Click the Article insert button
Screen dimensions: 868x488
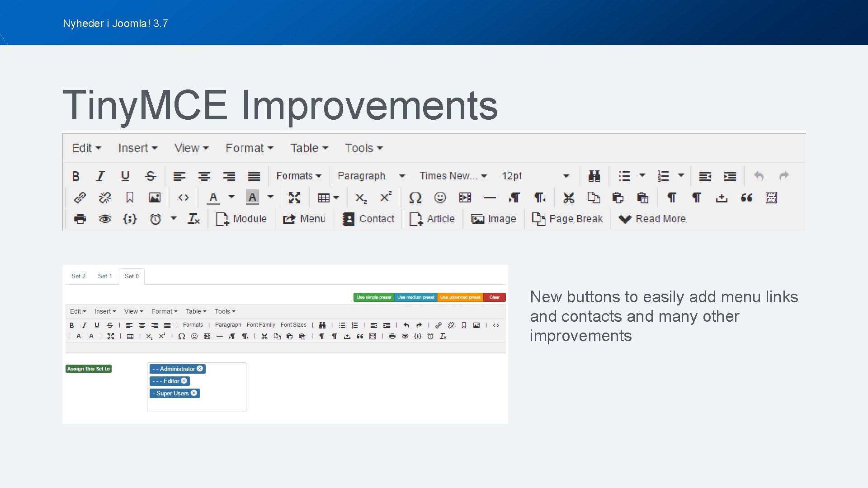(432, 219)
